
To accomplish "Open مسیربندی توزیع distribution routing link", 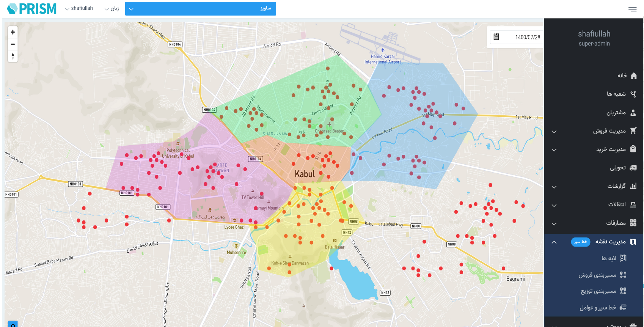I will [603, 291].
